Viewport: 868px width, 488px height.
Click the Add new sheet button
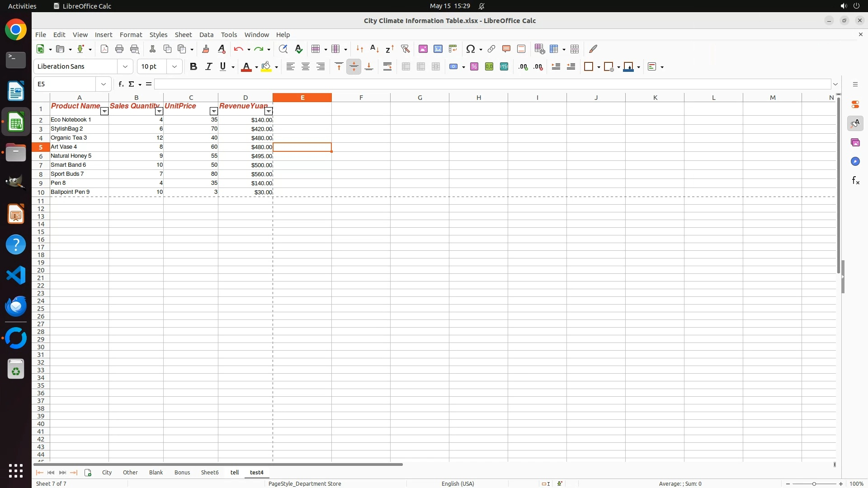pos(88,473)
